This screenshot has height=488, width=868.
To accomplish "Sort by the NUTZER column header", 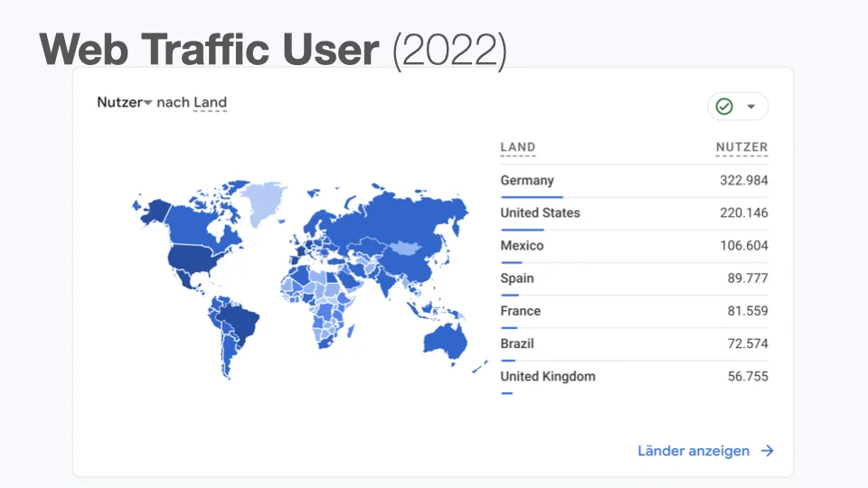I will (741, 147).
